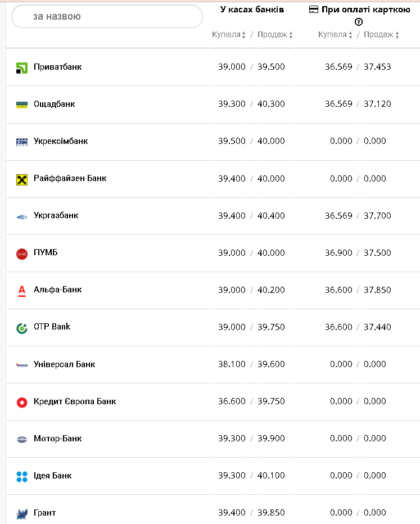Viewport: 420px width, 524px height.
Task: Click the Райффайзен Банк logo icon
Action: 22,179
